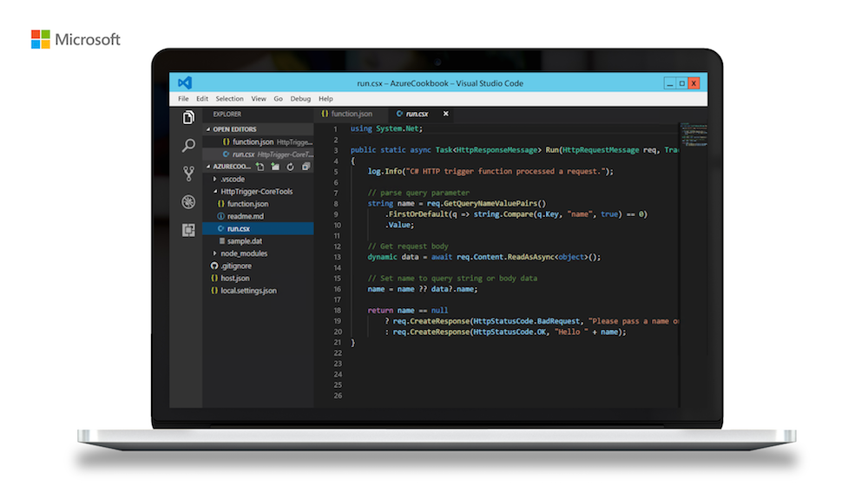868x486 pixels.
Task: Open the Debug menu
Action: pyautogui.click(x=300, y=99)
